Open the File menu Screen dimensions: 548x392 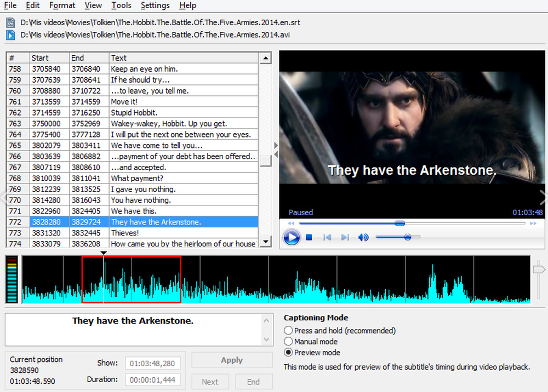click(x=10, y=5)
